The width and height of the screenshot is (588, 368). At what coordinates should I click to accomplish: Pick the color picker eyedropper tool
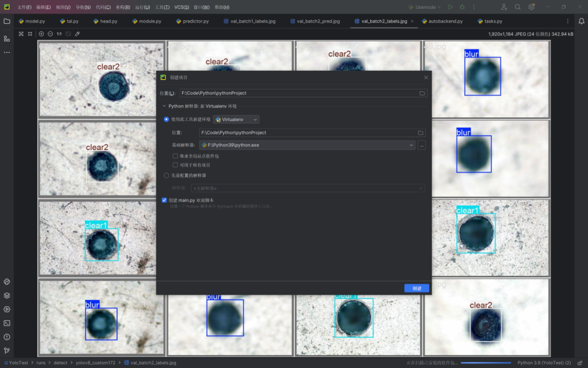point(77,34)
